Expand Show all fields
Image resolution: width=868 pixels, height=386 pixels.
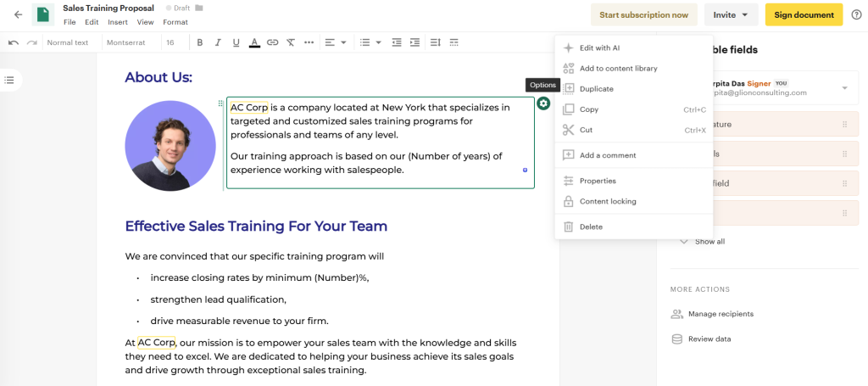(702, 242)
